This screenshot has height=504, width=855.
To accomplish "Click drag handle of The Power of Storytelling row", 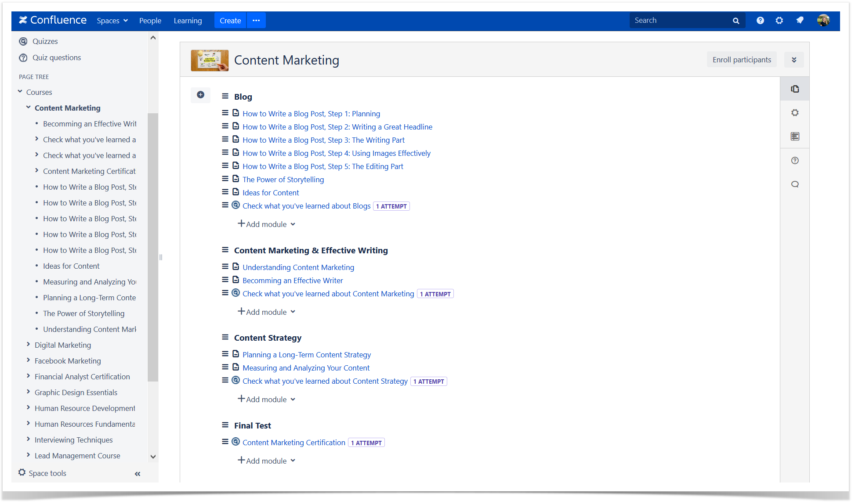I will click(225, 179).
